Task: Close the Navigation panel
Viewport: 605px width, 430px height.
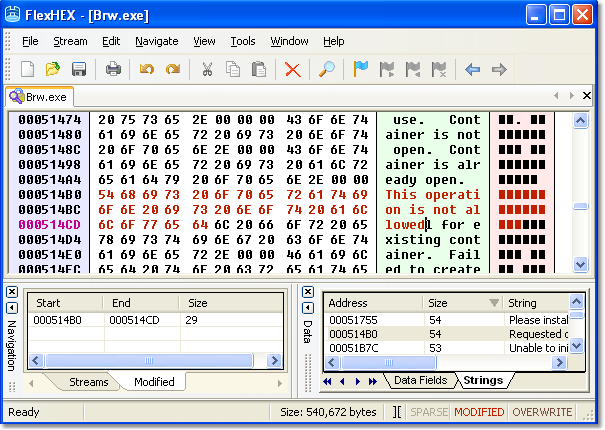Action: pos(12,292)
